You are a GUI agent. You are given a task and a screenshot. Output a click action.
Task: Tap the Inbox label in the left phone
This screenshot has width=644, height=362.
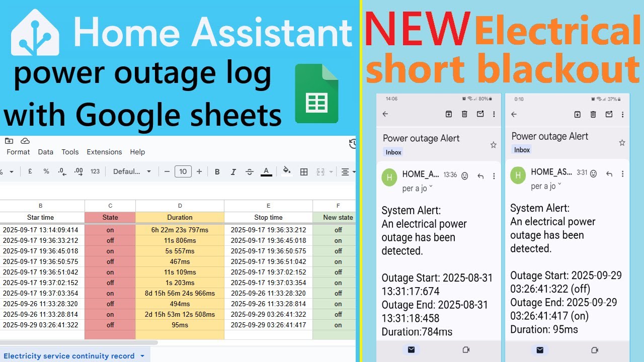tap(393, 152)
